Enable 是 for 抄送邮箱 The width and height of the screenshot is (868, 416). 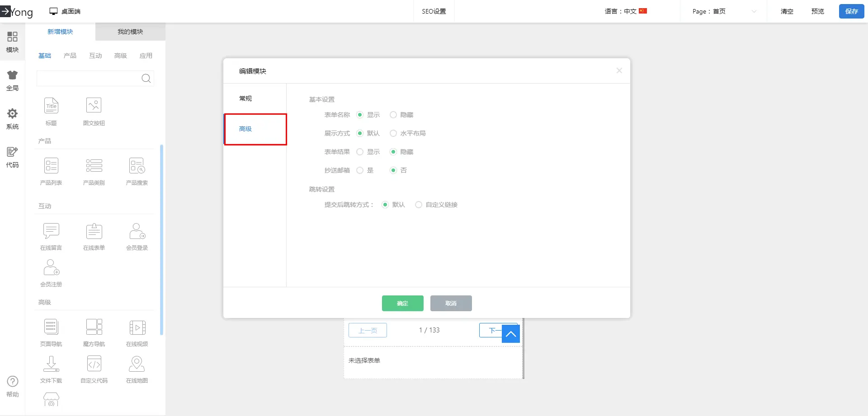click(360, 171)
